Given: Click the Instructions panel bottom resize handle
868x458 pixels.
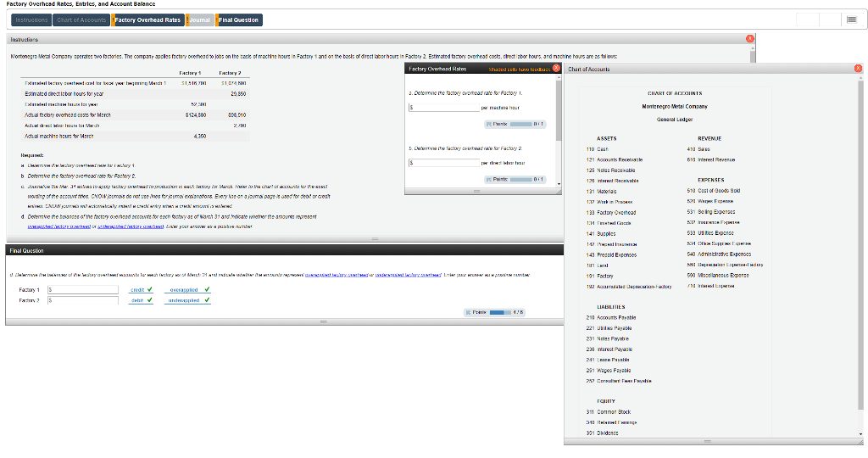Looking at the screenshot, I should pos(376,238).
